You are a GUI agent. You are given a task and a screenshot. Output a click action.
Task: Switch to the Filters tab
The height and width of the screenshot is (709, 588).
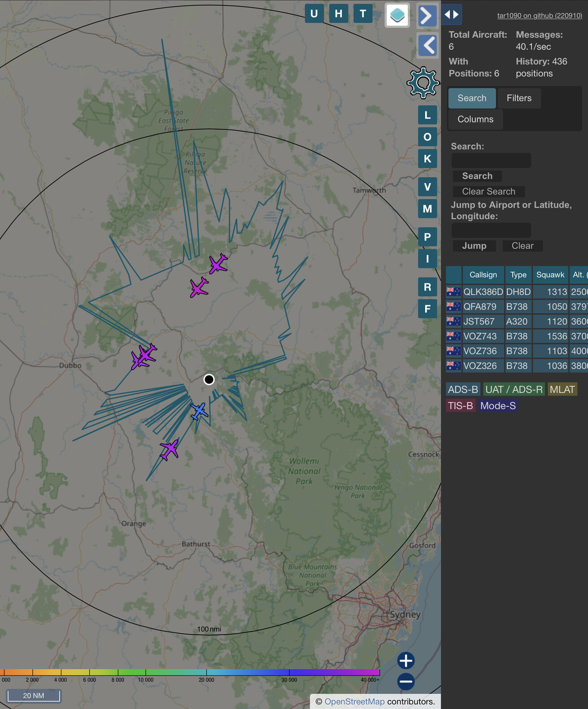click(x=519, y=98)
